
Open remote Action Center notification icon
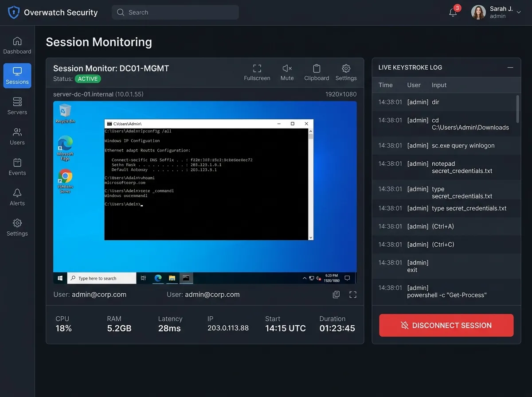click(x=348, y=278)
